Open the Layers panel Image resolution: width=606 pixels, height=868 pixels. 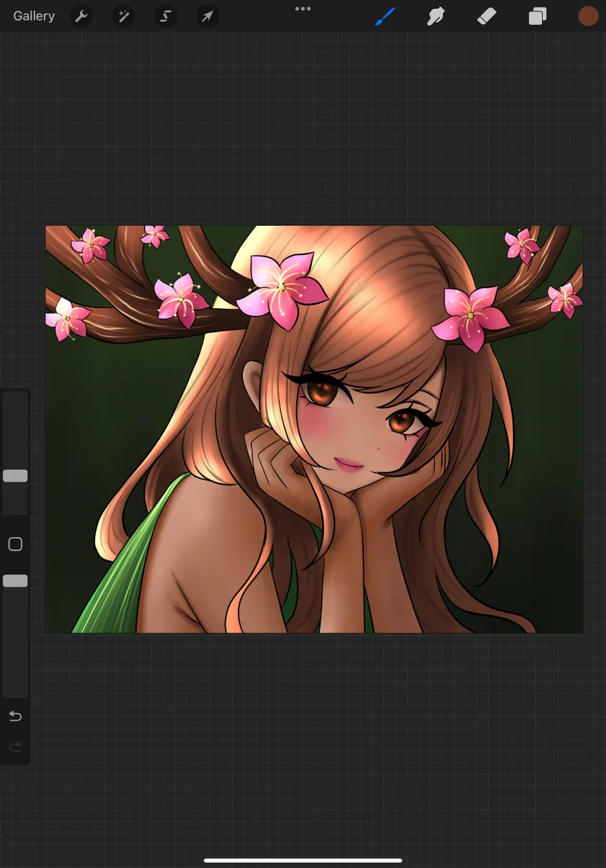[538, 16]
